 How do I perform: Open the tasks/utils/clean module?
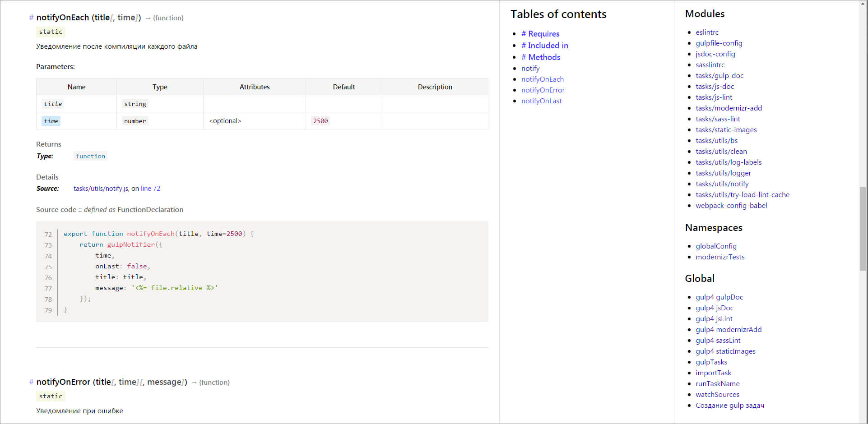click(721, 152)
